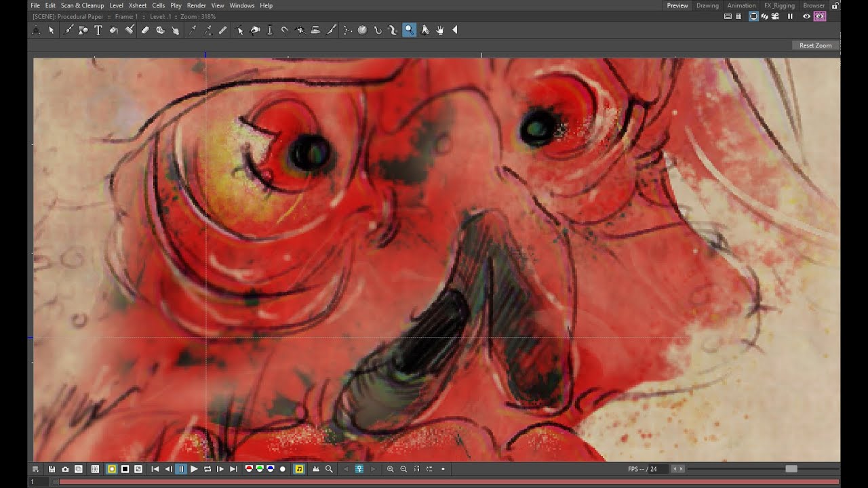Click the Reset Zoom button
868x488 pixels.
(x=815, y=45)
